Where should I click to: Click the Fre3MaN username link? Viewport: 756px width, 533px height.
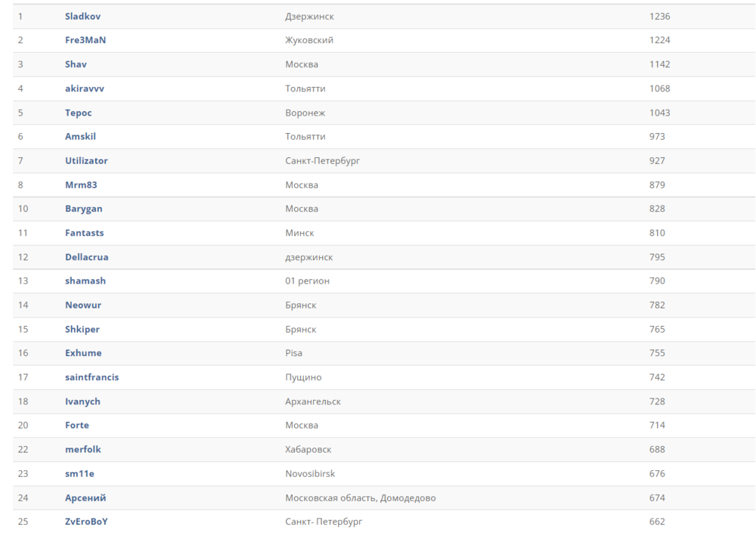85,40
